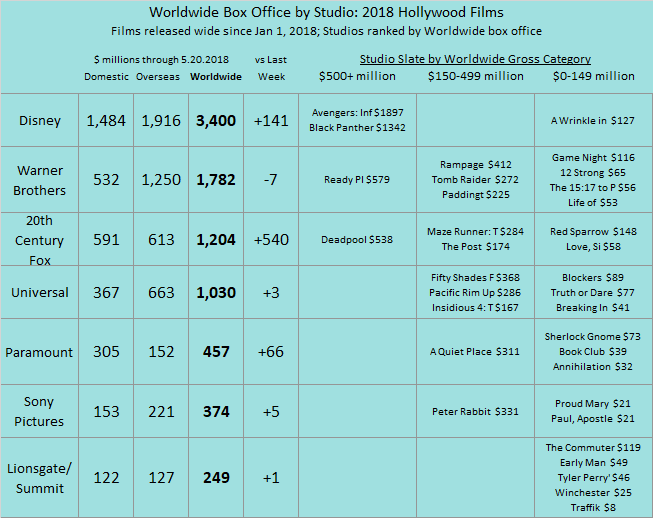Click the A Quiet Place $311 entry
Screen dimensions: 653x518
[x=475, y=352]
